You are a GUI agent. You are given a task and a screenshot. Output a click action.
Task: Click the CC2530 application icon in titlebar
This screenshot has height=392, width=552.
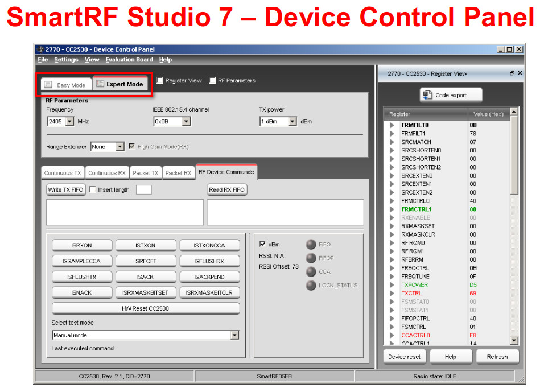pos(39,49)
